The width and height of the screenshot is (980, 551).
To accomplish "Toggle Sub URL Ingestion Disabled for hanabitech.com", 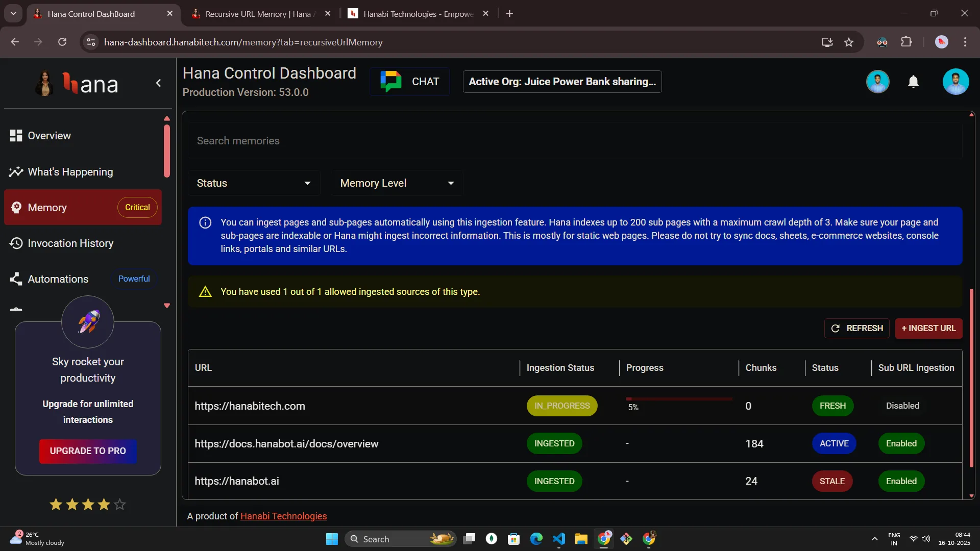I will [x=902, y=406].
